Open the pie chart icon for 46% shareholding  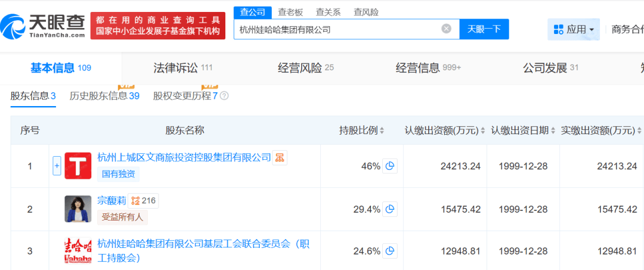click(x=390, y=166)
